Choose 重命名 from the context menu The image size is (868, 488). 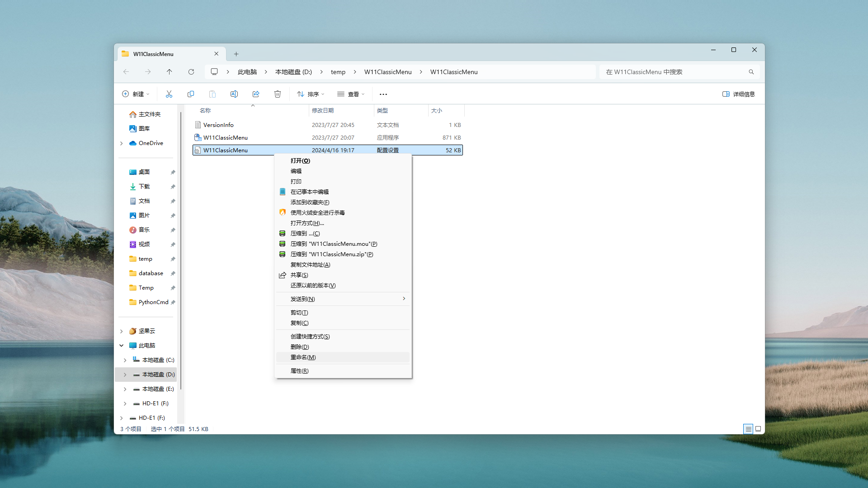[303, 357]
